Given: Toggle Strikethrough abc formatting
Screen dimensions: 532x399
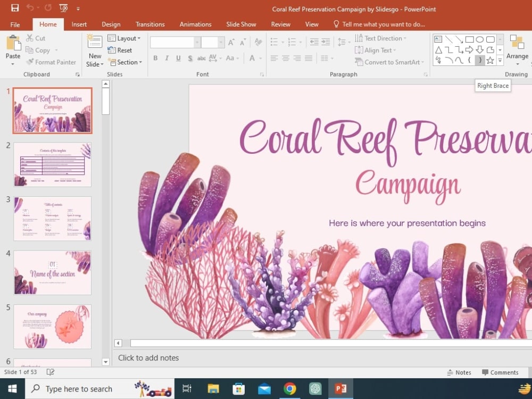Looking at the screenshot, I should (x=202, y=58).
